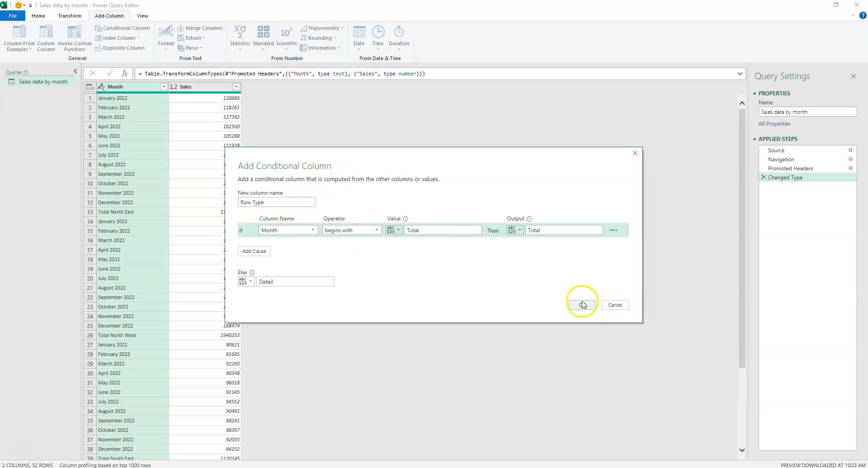Open settings gear for the Source step
Screen dimensions: 868x468
pyautogui.click(x=851, y=150)
